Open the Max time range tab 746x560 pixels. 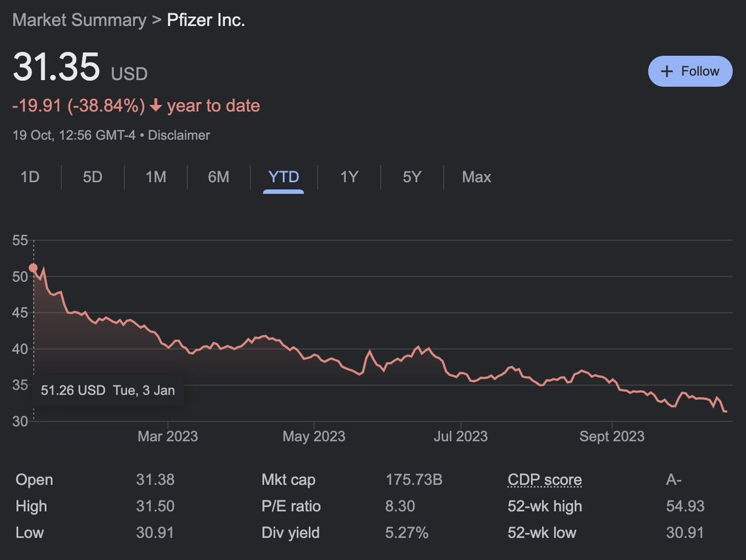pos(476,177)
